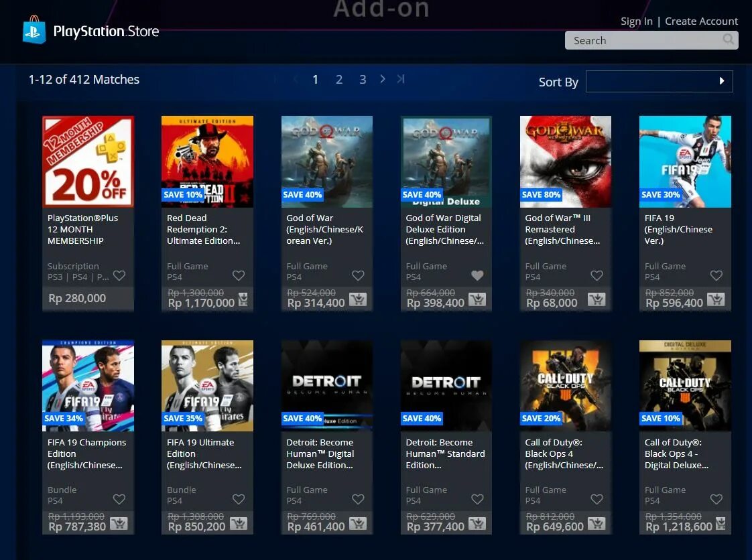Image resolution: width=752 pixels, height=560 pixels.
Task: Open Detroit Standard Edition cover image
Action: [x=446, y=385]
